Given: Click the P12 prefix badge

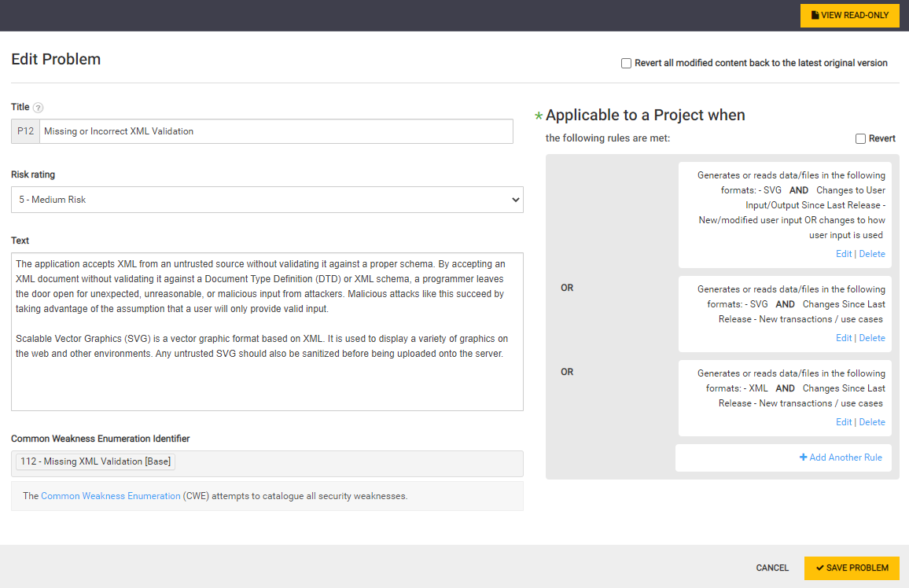Looking at the screenshot, I should (26, 131).
